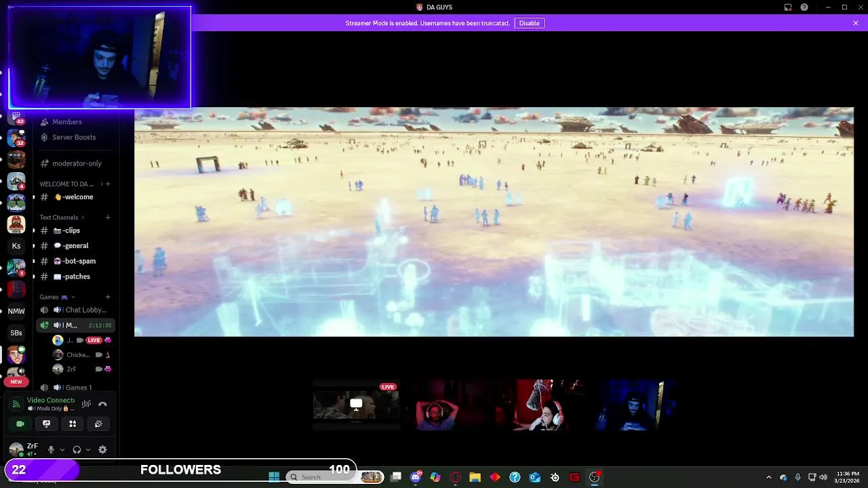868x488 pixels.
Task: Toggle noise suppression in voice panel
Action: pos(86,404)
